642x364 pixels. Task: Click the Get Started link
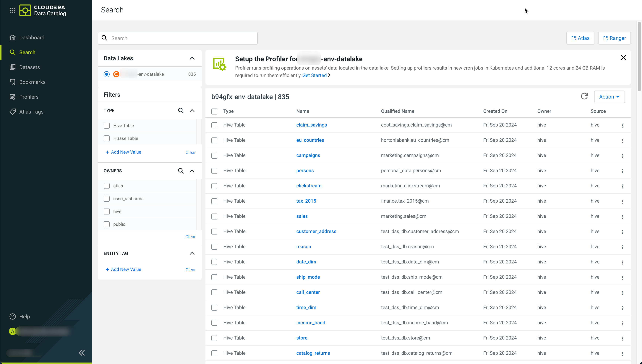tap(314, 75)
